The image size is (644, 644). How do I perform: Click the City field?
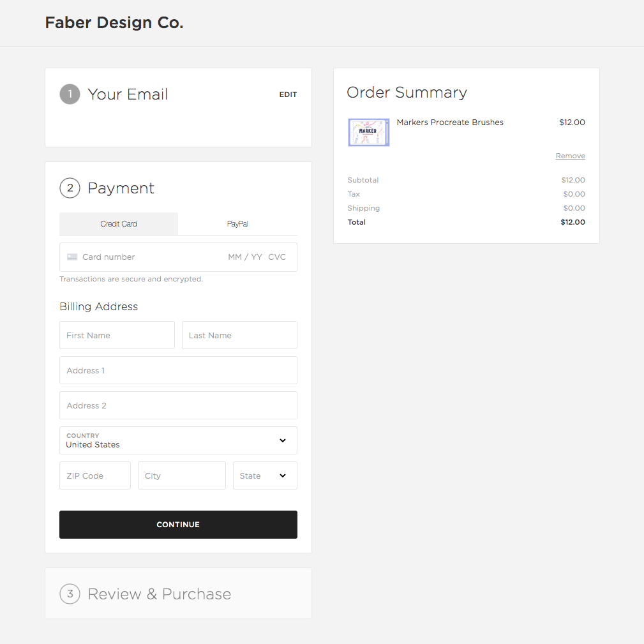181,476
